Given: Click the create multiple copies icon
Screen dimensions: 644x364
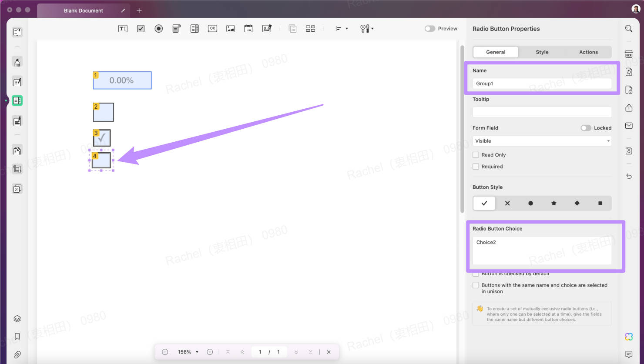Looking at the screenshot, I should coord(310,29).
